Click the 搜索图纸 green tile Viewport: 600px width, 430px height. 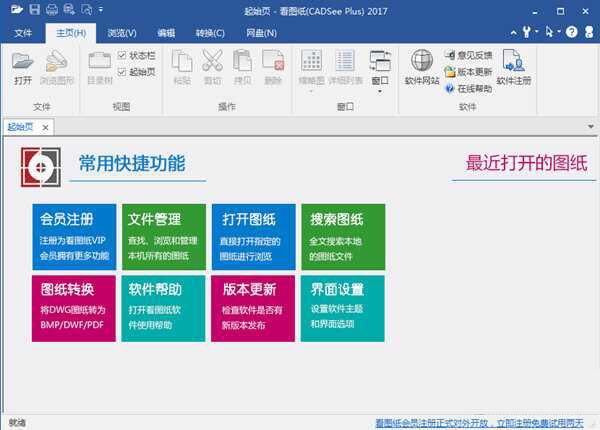tap(342, 236)
